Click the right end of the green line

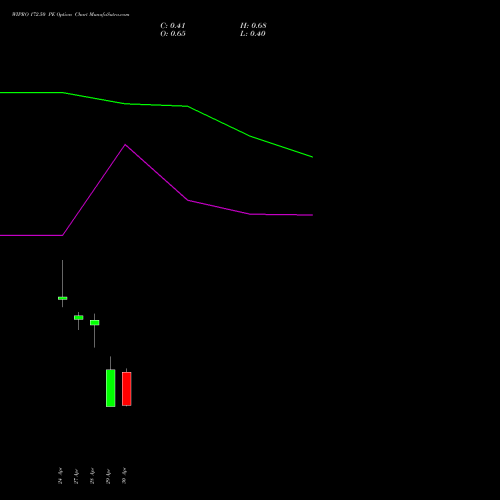[x=312, y=157]
